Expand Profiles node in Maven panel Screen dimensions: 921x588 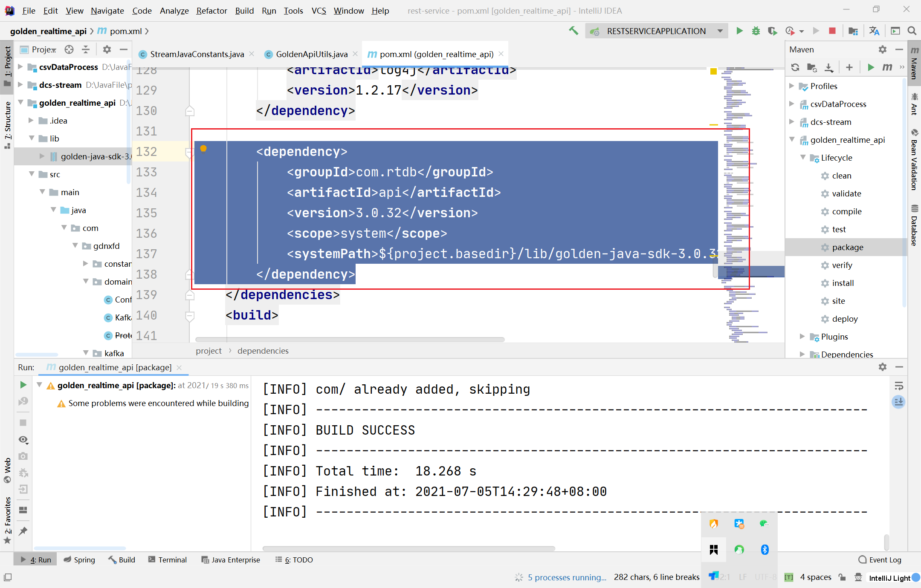tap(792, 86)
